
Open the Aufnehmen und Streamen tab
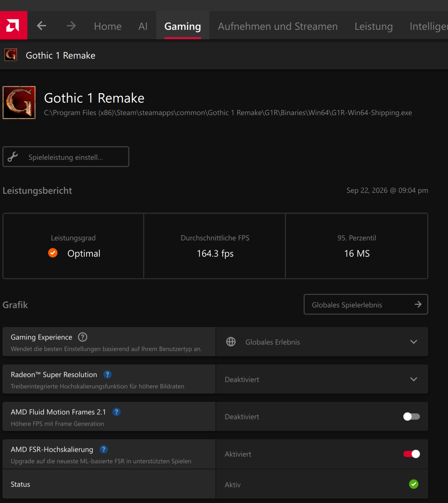(278, 26)
